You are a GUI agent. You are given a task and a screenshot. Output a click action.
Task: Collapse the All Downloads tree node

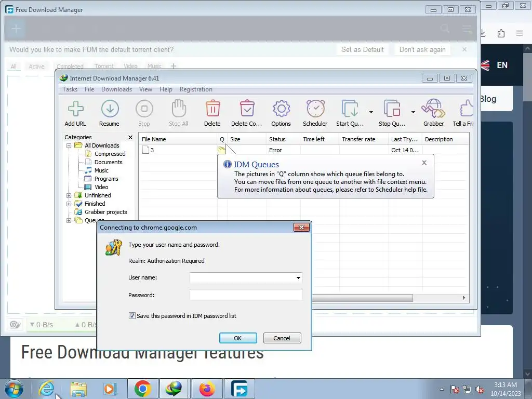click(x=69, y=145)
